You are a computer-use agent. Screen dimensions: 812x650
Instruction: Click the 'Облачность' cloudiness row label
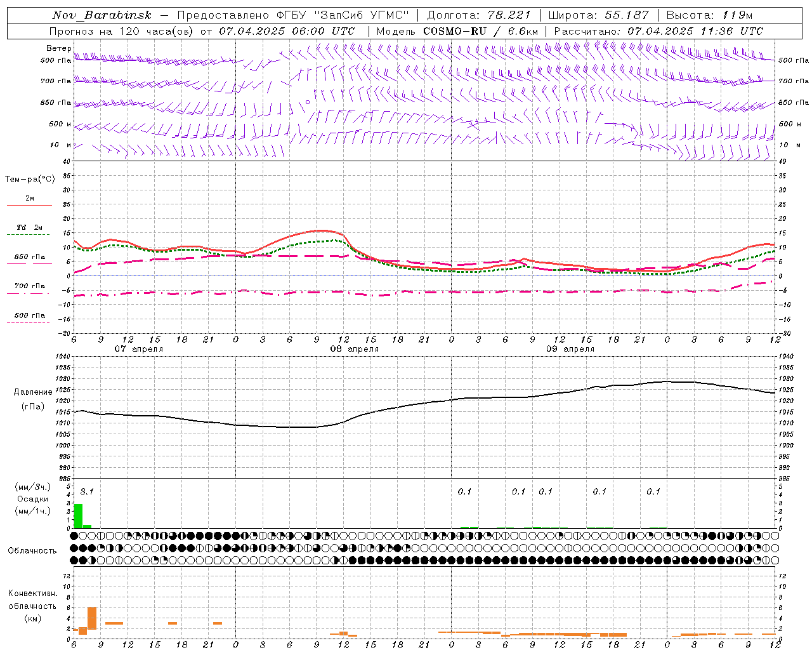click(x=32, y=550)
